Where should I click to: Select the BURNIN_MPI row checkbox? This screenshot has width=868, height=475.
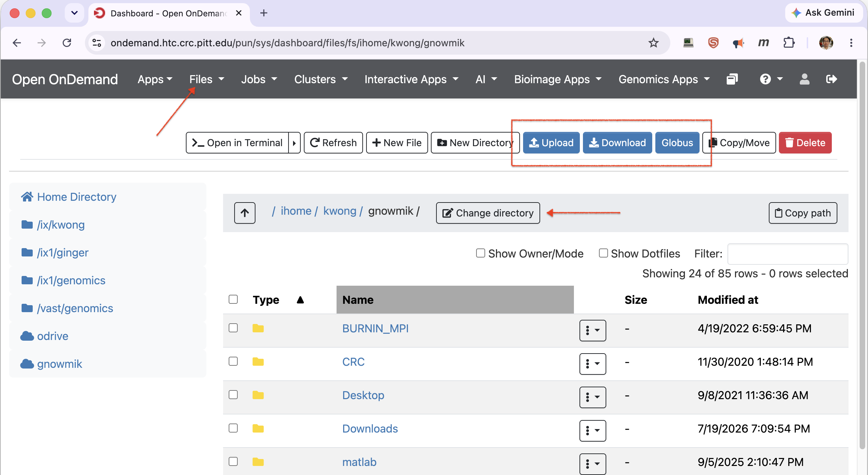[233, 328]
